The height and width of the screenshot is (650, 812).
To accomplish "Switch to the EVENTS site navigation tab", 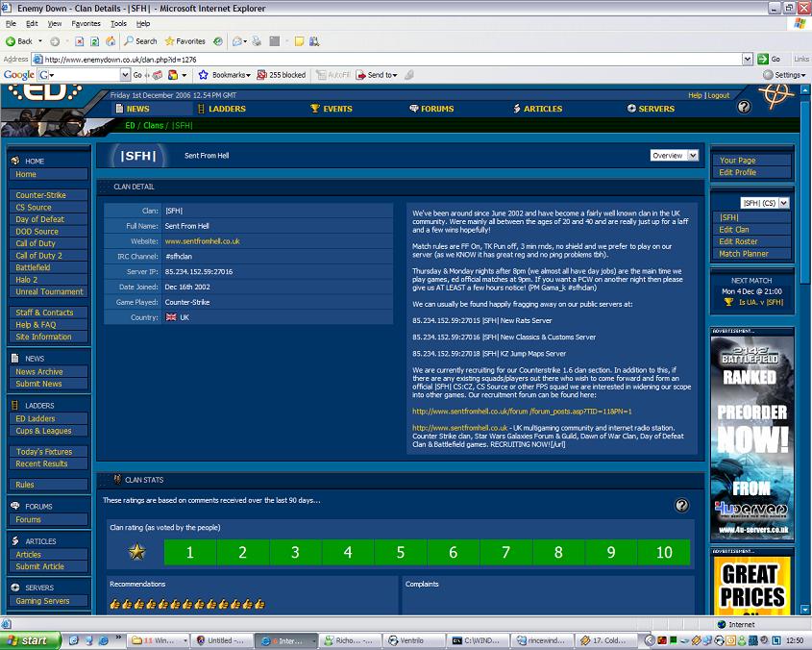I will pos(332,109).
